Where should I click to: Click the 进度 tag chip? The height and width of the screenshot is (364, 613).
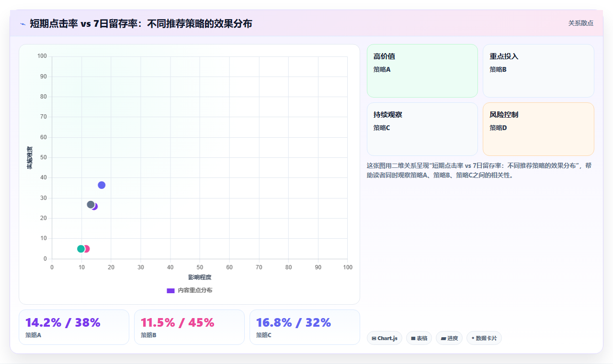pyautogui.click(x=449, y=338)
